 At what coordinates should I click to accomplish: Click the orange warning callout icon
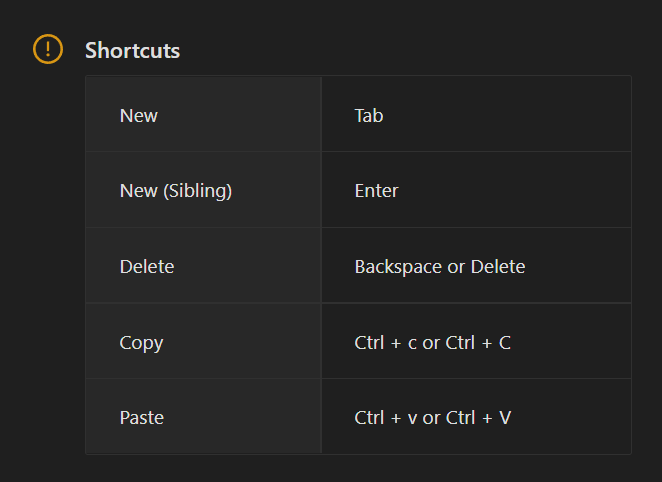[x=48, y=49]
